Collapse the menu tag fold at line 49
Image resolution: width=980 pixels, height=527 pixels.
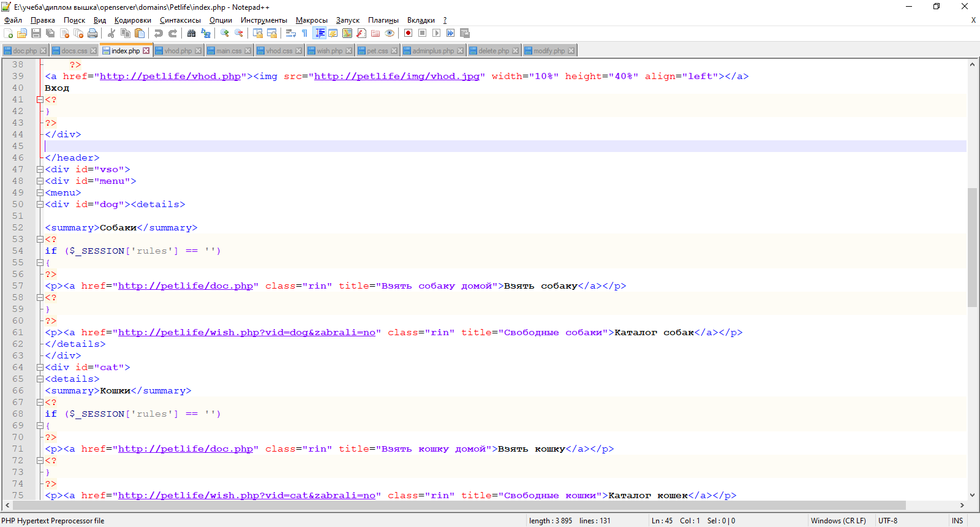point(40,192)
